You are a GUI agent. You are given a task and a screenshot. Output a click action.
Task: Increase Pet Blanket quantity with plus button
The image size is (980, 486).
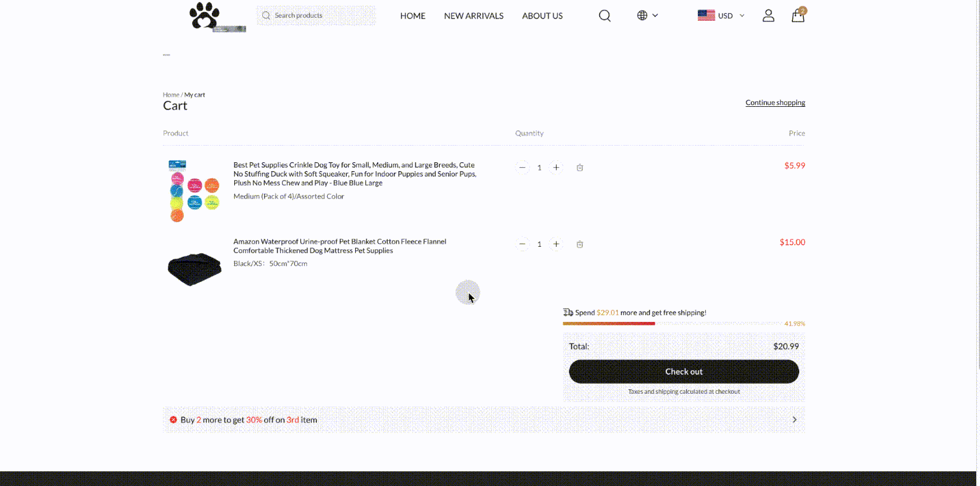556,244
